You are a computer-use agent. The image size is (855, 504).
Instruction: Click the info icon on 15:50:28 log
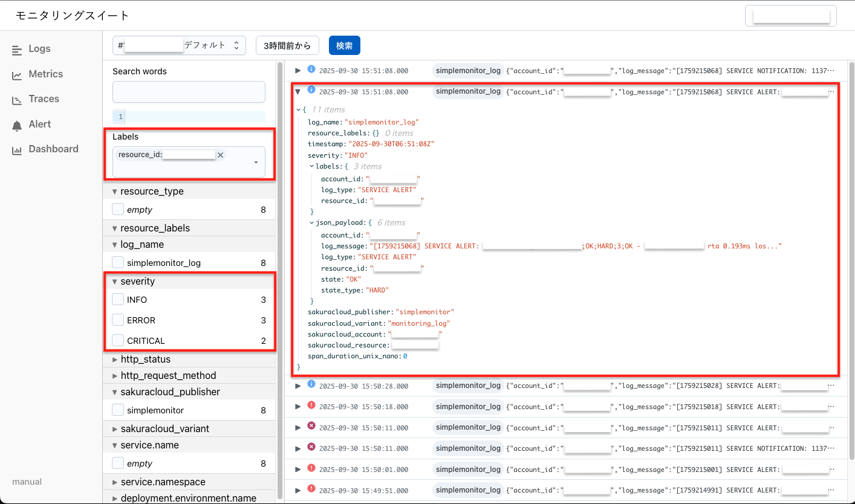click(x=311, y=384)
